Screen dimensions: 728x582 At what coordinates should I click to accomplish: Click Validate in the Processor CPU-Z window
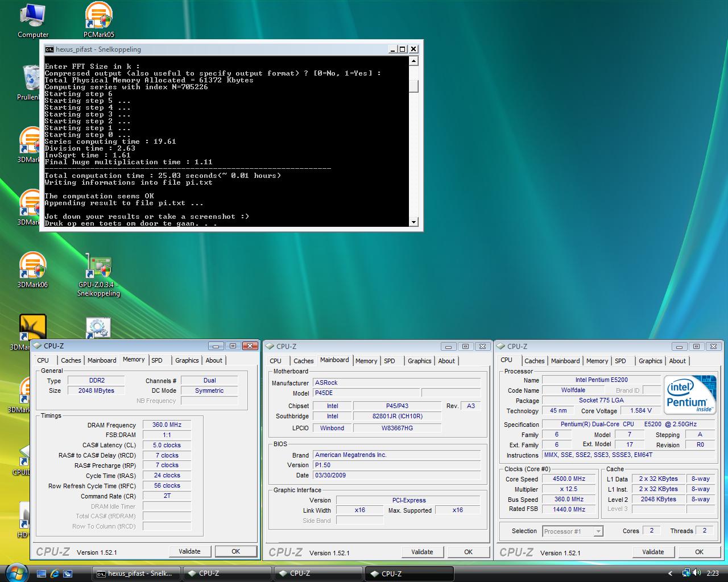[653, 552]
